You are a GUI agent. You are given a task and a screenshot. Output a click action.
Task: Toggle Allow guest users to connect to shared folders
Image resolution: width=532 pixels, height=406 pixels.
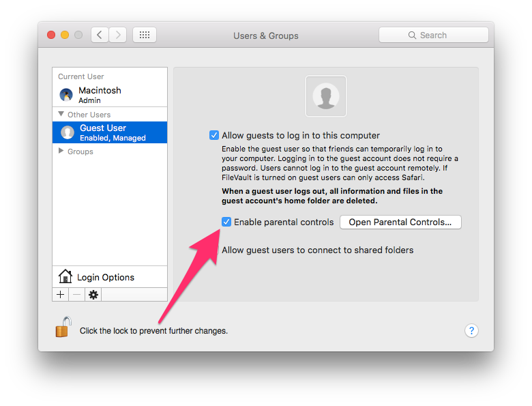tap(317, 250)
